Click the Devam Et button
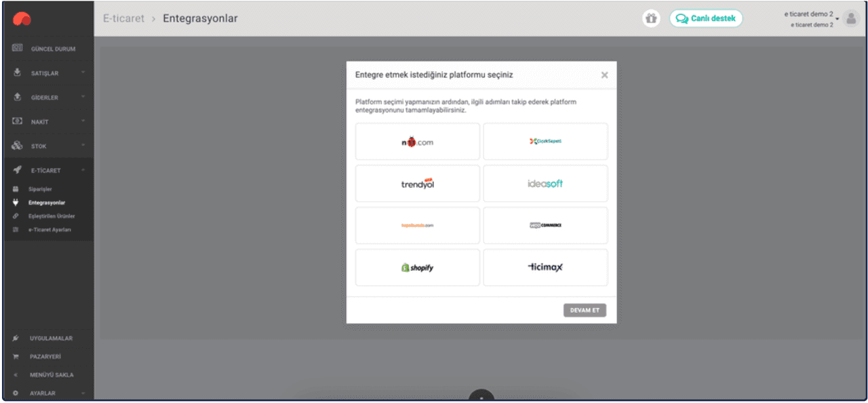 [x=585, y=310]
